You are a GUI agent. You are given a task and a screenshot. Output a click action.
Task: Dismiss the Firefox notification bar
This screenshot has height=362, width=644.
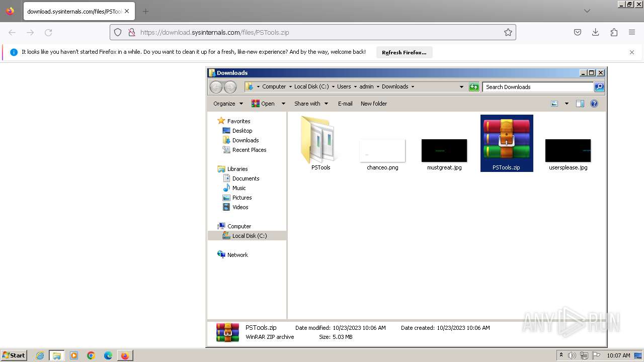(x=632, y=52)
